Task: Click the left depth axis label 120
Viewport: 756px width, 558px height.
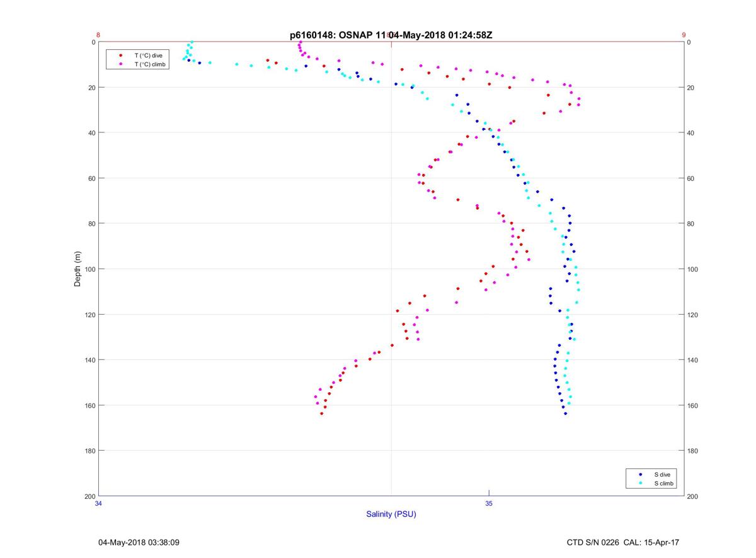Action: 89,315
